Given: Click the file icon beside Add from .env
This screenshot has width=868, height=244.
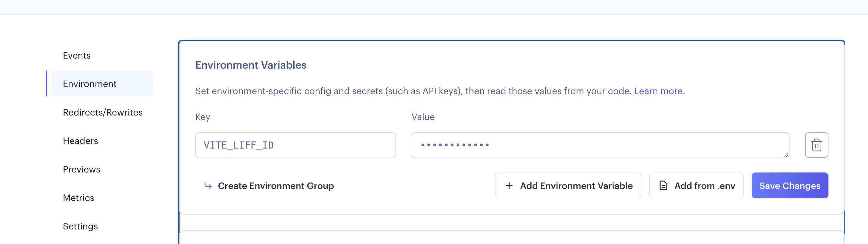Looking at the screenshot, I should coord(663,185).
